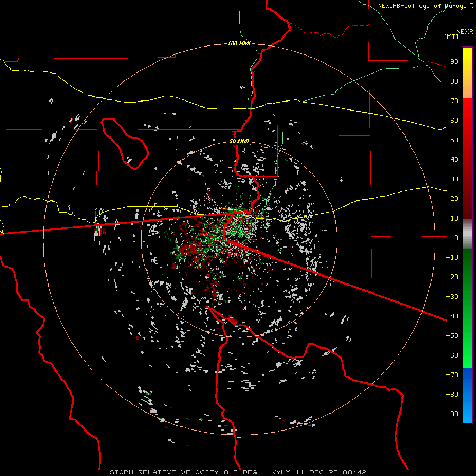Click the -40 value on the velocity scale
Image resolution: width=476 pixels, height=476 pixels.
click(452, 316)
